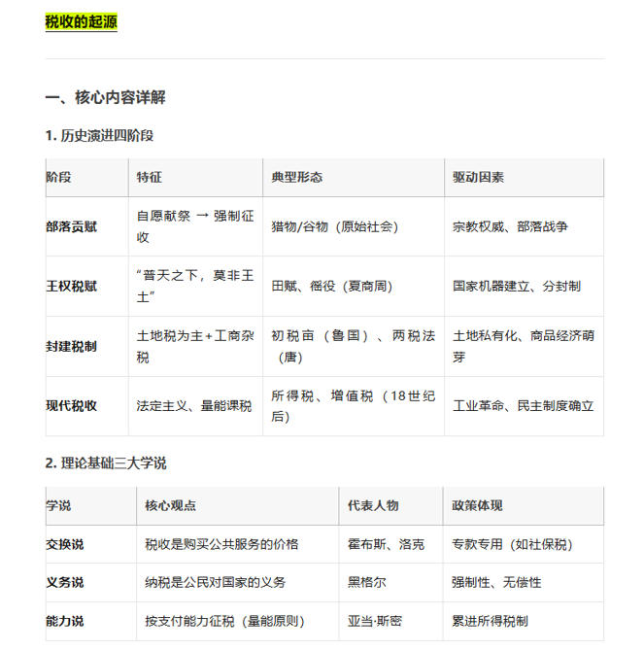Select the 特征 column header
The width and height of the screenshot is (644, 651).
[x=150, y=178]
